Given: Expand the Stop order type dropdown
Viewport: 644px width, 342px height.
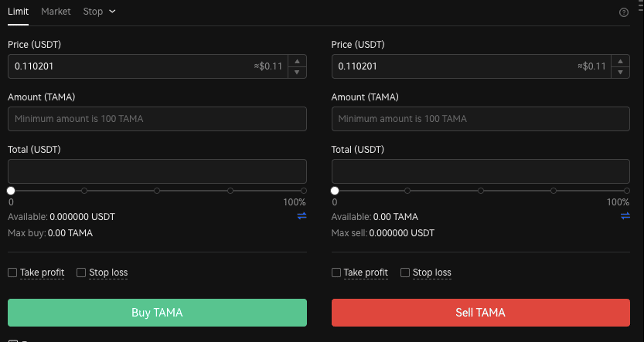Looking at the screenshot, I should point(99,12).
